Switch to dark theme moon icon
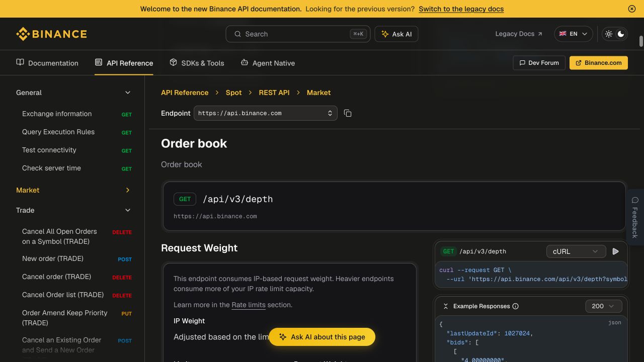The height and width of the screenshot is (362, 644). click(621, 34)
